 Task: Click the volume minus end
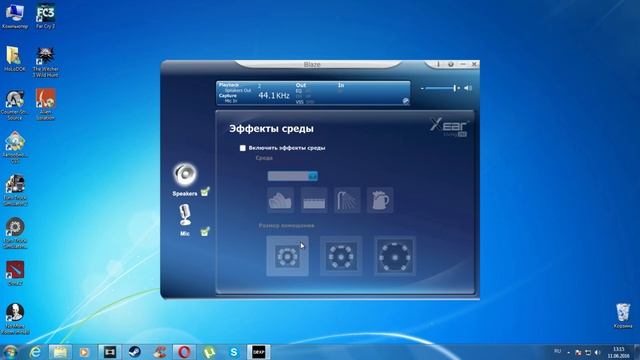coord(422,88)
